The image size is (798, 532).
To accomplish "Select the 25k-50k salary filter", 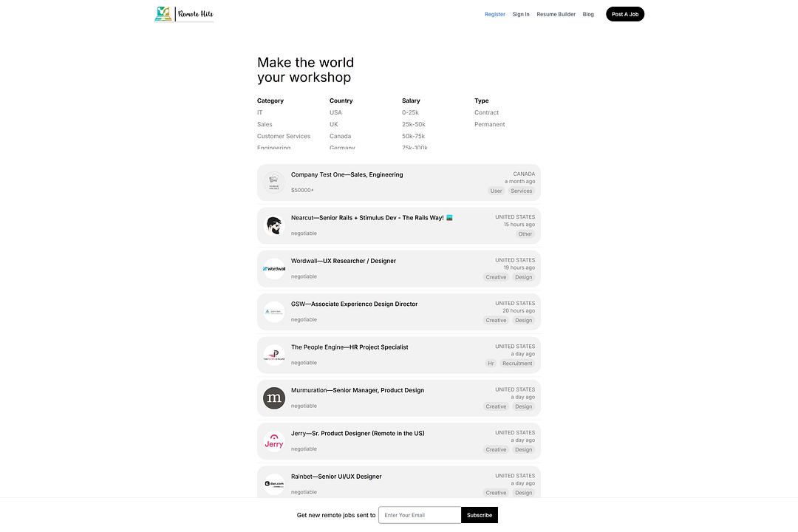I will point(414,124).
